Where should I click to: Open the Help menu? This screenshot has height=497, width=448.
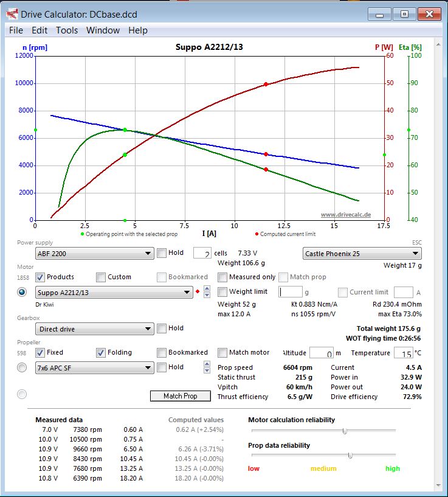click(138, 30)
